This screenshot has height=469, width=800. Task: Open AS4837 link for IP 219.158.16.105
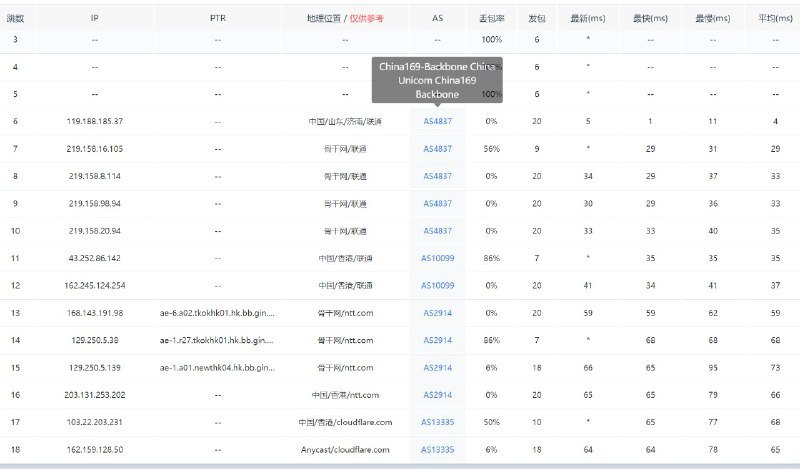coord(437,149)
